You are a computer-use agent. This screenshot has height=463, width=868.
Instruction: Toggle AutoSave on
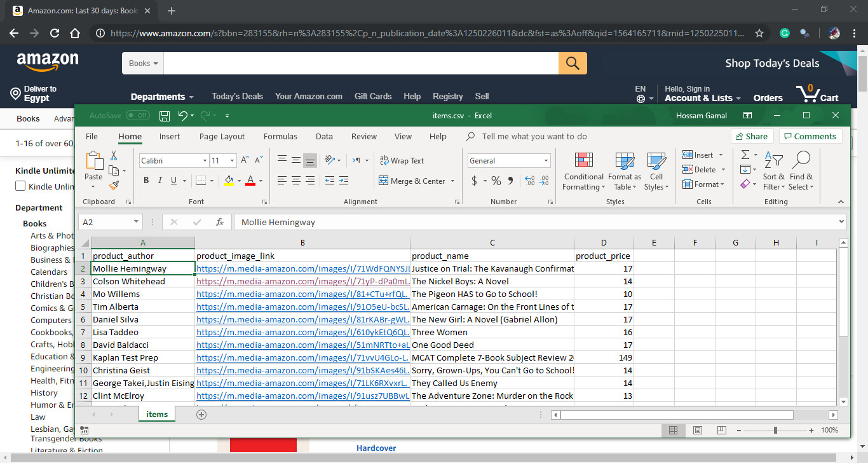[x=135, y=115]
